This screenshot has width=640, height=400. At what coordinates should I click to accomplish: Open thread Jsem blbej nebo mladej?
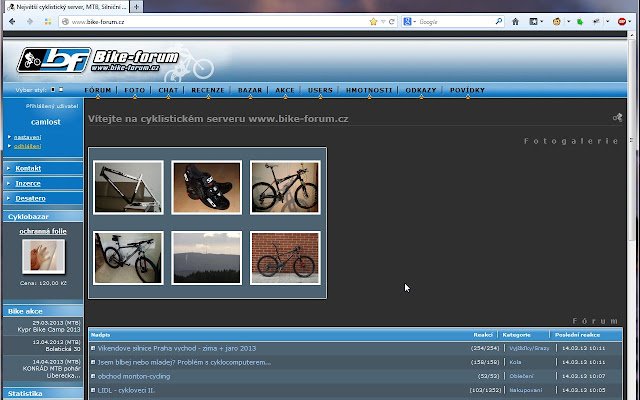tap(184, 362)
